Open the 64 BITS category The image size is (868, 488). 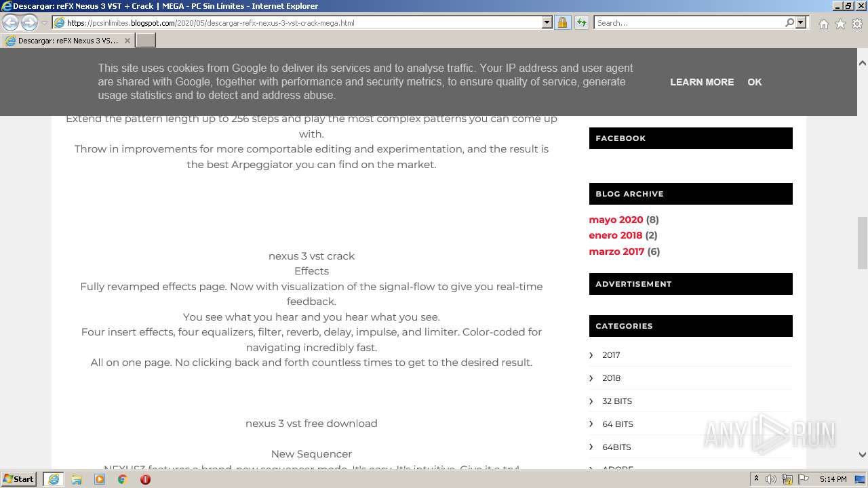[x=618, y=424]
